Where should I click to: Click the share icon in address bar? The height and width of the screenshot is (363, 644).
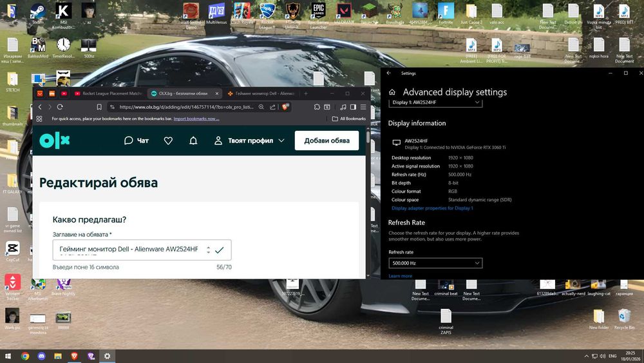tap(272, 107)
